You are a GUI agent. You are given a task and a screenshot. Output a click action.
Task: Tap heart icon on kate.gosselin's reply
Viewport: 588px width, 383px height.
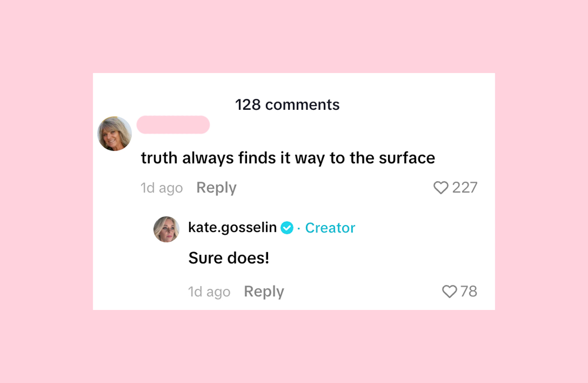tap(449, 292)
